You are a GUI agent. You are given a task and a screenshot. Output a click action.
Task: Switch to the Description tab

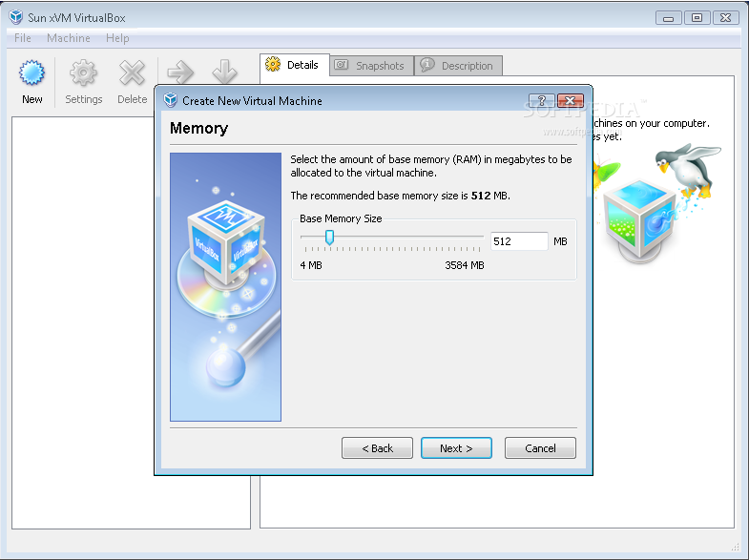(458, 66)
